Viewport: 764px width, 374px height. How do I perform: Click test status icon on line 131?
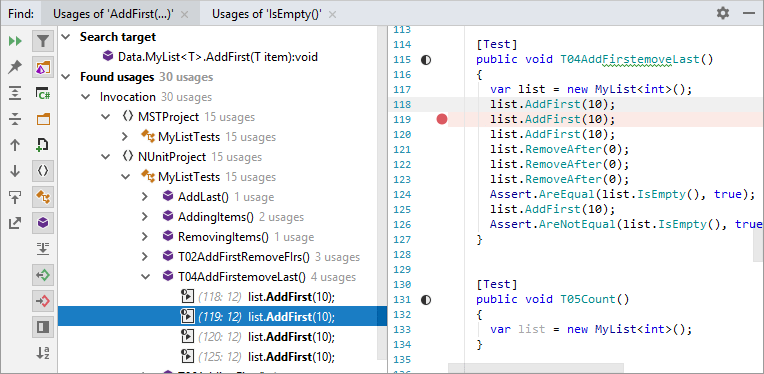(x=426, y=299)
